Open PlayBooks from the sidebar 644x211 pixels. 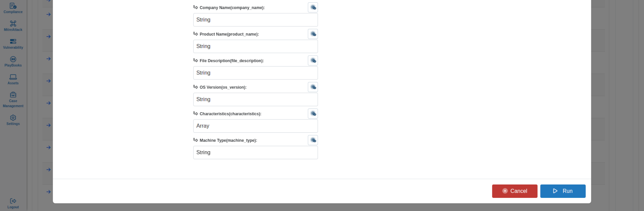(x=13, y=62)
